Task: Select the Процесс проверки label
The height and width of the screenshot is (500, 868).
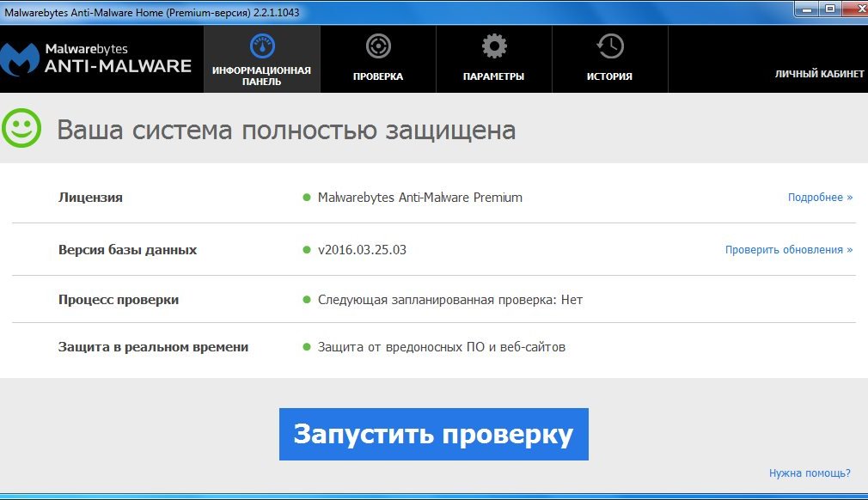Action: pyautogui.click(x=119, y=300)
